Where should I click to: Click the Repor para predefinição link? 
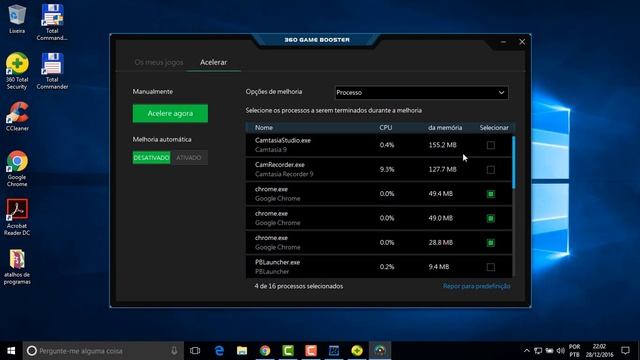476,286
